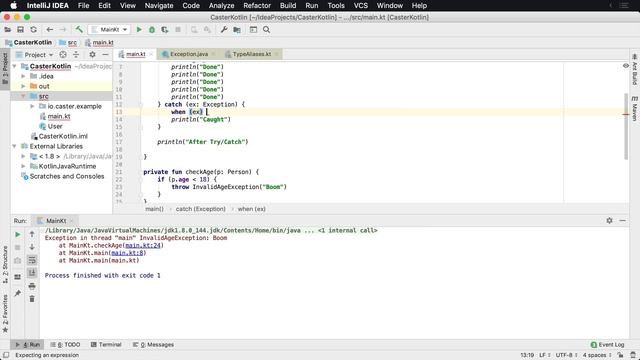640x360 pixels.
Task: Save all files with the floppy icon
Action: coord(20,29)
